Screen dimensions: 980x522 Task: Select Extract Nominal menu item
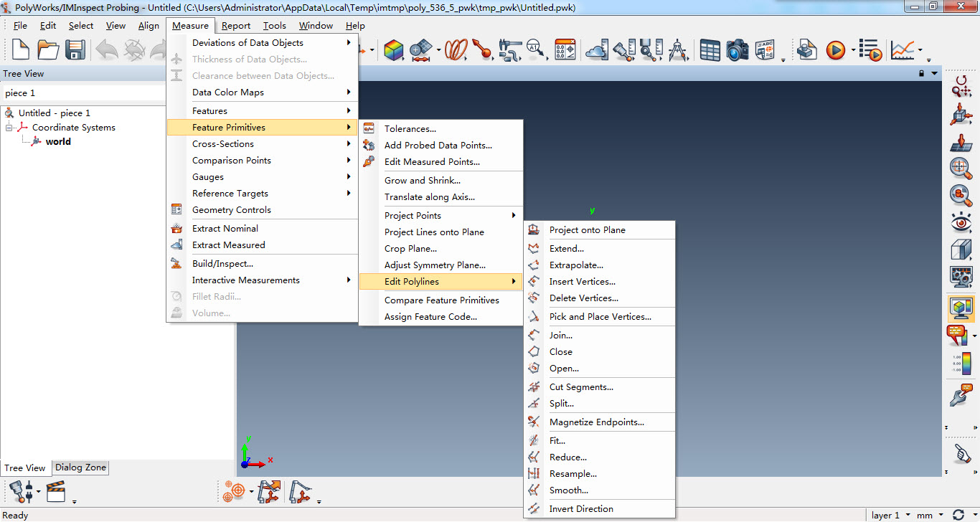(x=262, y=229)
